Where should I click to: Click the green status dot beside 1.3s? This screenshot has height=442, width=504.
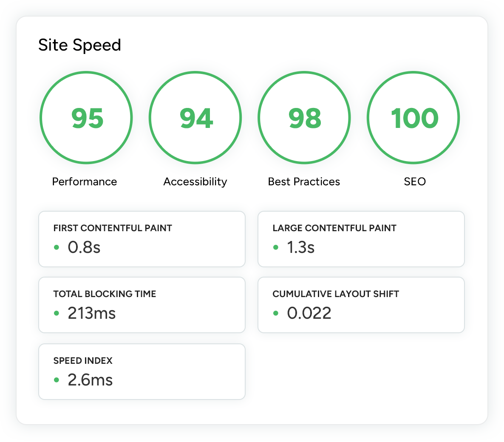coord(276,247)
